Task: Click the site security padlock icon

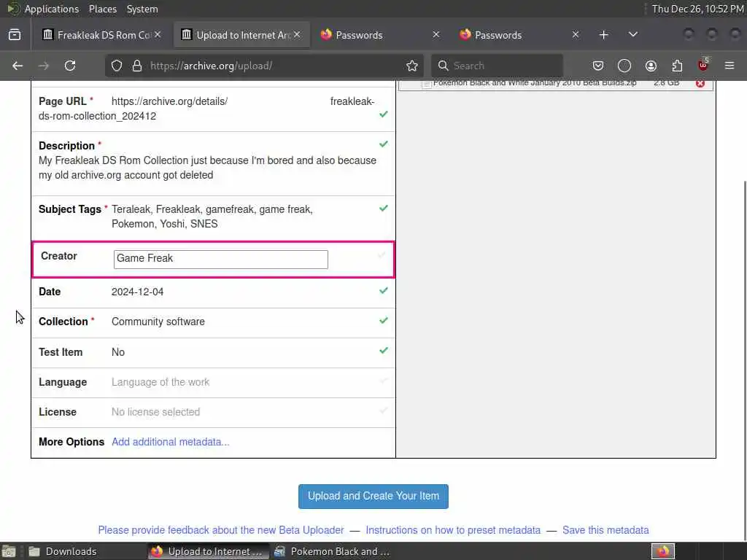Action: [137, 66]
